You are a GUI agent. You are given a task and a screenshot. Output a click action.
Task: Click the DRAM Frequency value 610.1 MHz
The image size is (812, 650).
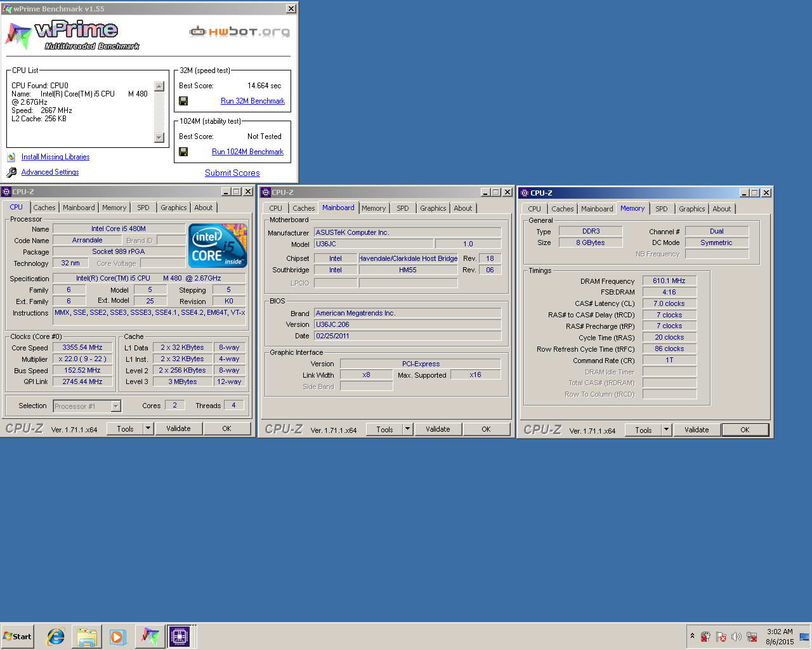tap(669, 281)
